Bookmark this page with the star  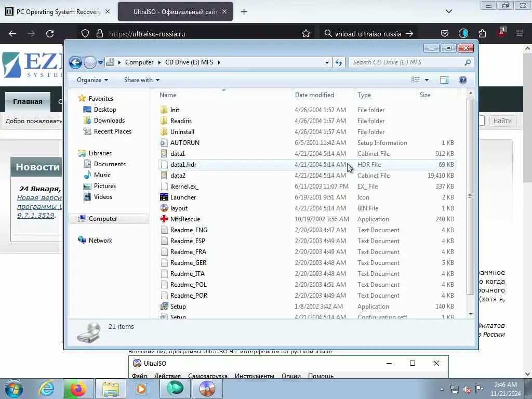point(305,34)
